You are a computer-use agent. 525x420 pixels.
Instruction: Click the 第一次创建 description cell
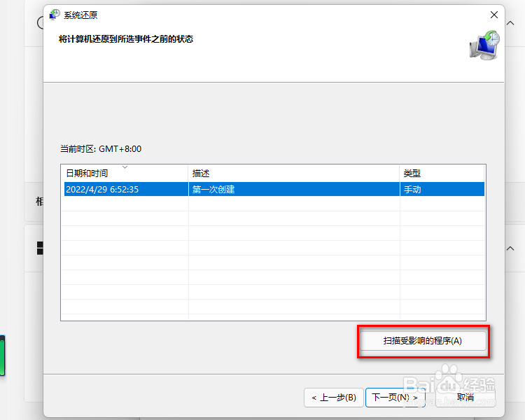pos(294,189)
